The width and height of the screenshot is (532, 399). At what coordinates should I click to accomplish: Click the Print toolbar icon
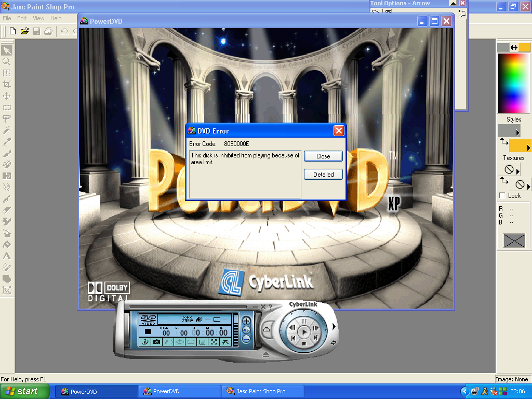pyautogui.click(x=48, y=31)
